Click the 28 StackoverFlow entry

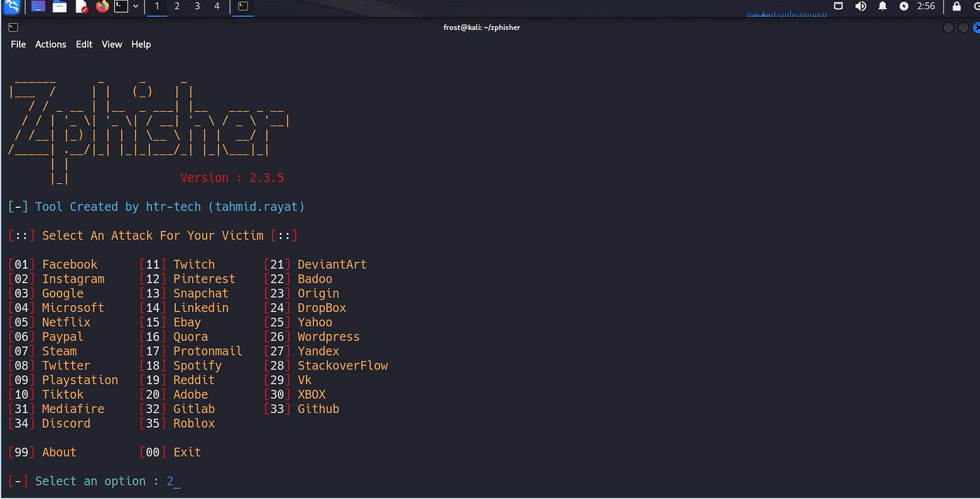pyautogui.click(x=325, y=365)
